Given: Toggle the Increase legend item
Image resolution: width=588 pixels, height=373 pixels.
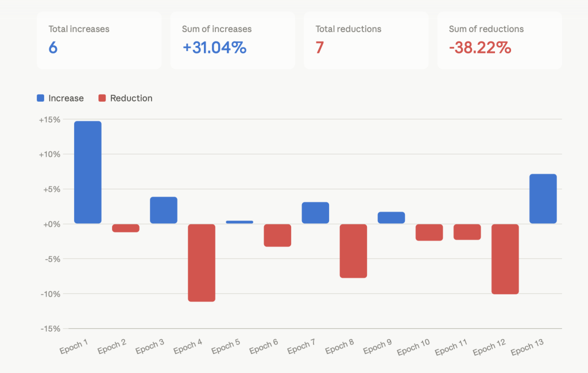Looking at the screenshot, I should tap(60, 98).
